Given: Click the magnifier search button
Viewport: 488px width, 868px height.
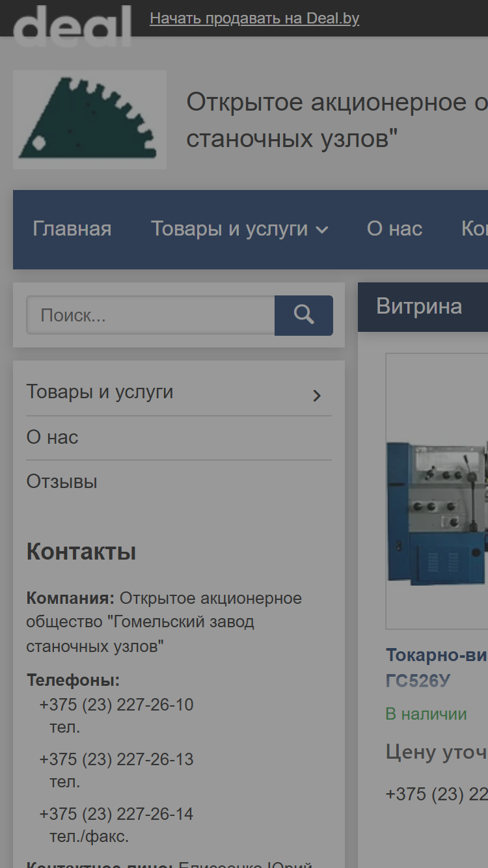Looking at the screenshot, I should coord(304,316).
